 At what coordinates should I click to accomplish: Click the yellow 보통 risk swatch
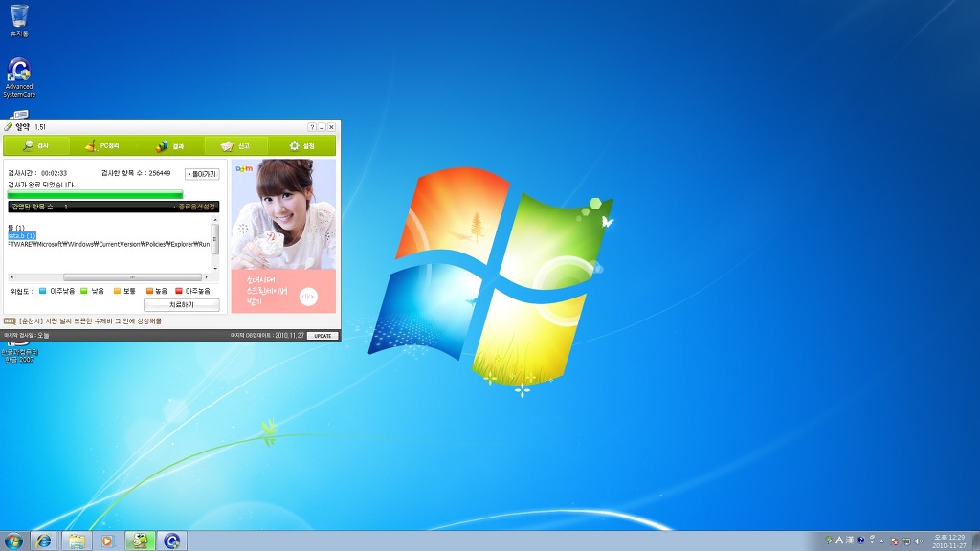(x=117, y=291)
